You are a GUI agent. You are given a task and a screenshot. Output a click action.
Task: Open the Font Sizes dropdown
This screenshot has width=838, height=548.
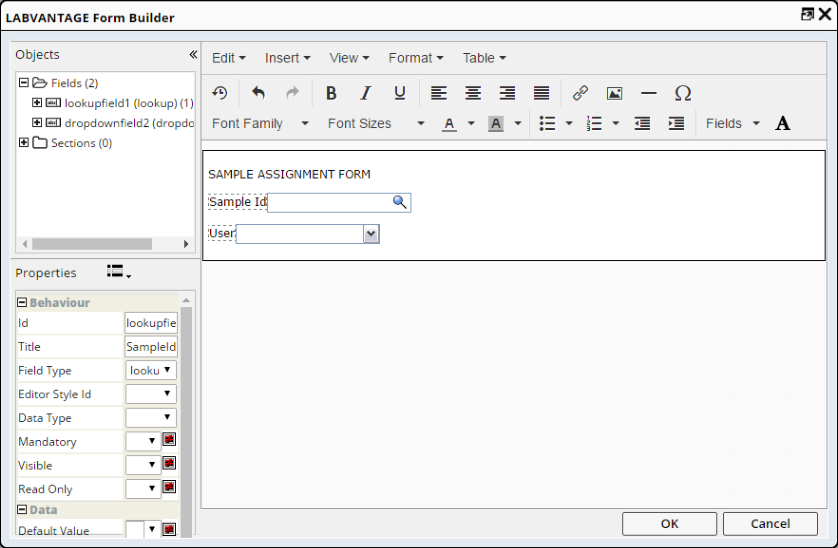coord(376,124)
